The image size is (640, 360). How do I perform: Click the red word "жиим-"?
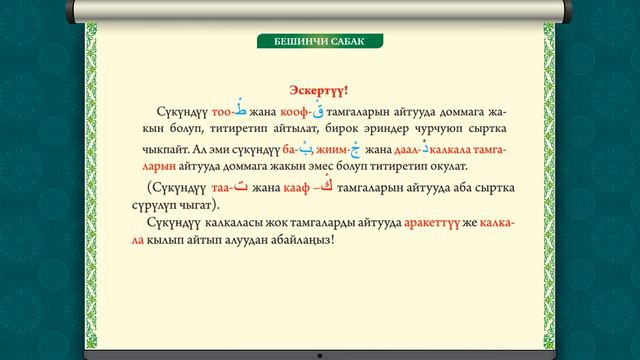333,150
